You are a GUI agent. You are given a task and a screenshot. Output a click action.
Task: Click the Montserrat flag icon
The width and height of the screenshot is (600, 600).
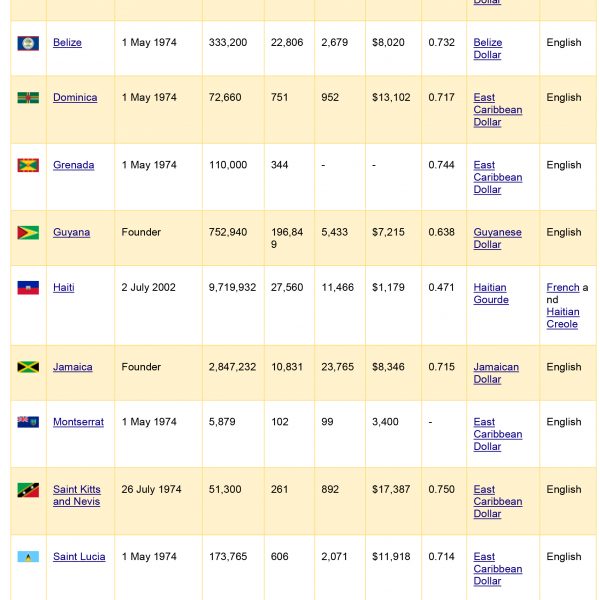[28, 422]
